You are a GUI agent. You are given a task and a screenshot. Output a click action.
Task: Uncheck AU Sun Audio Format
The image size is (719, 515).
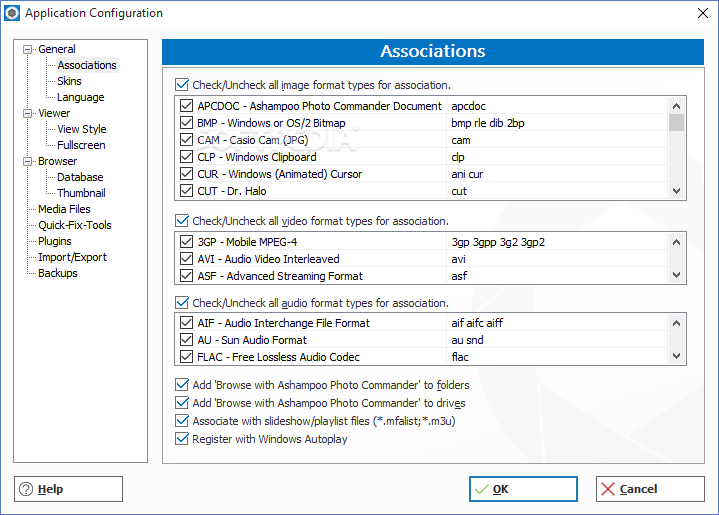tap(186, 340)
